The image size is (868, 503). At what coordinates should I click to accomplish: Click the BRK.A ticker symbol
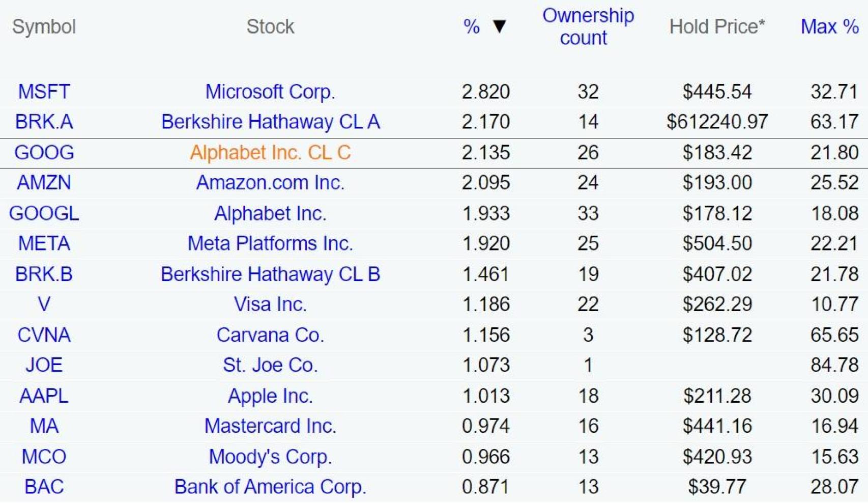(x=44, y=122)
